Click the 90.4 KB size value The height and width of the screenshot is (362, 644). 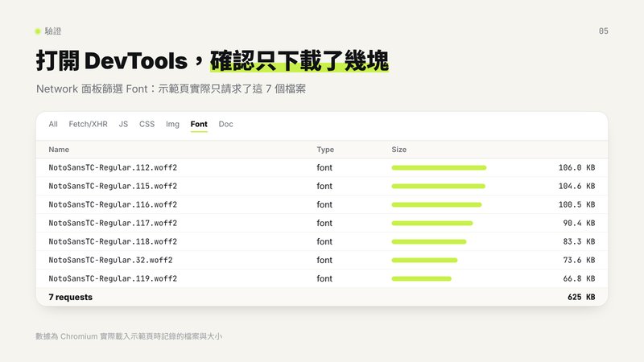point(579,223)
